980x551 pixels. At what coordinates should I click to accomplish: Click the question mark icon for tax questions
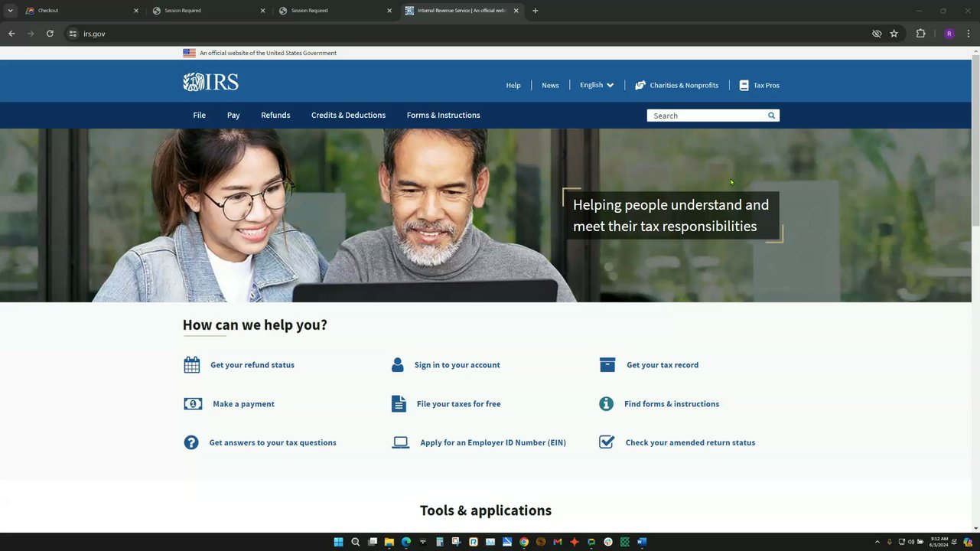pos(191,442)
